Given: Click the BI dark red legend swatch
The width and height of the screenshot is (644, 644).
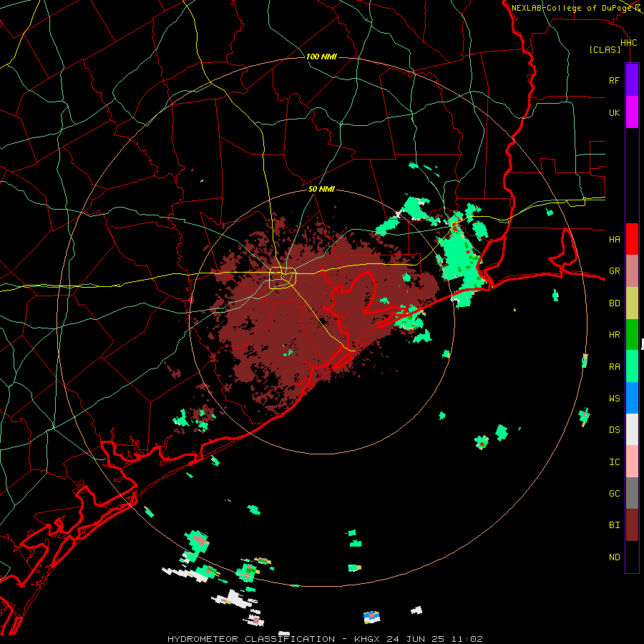Looking at the screenshot, I should [632, 525].
